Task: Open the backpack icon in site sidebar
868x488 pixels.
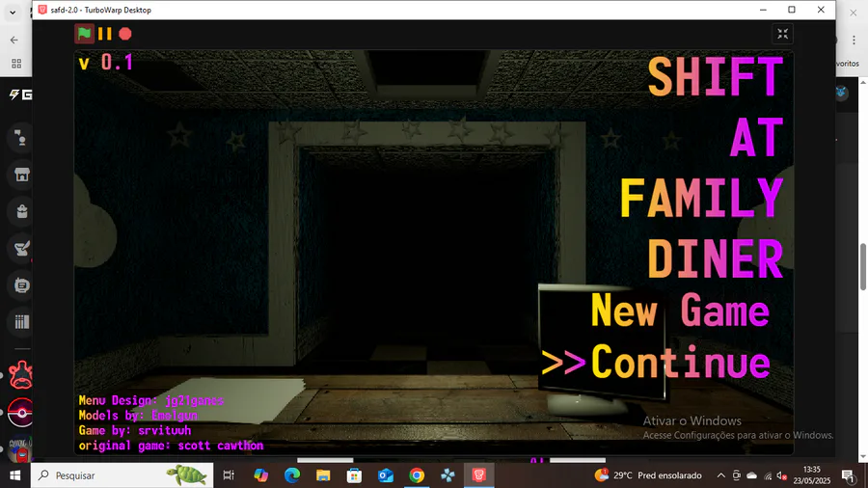Action: tap(21, 211)
